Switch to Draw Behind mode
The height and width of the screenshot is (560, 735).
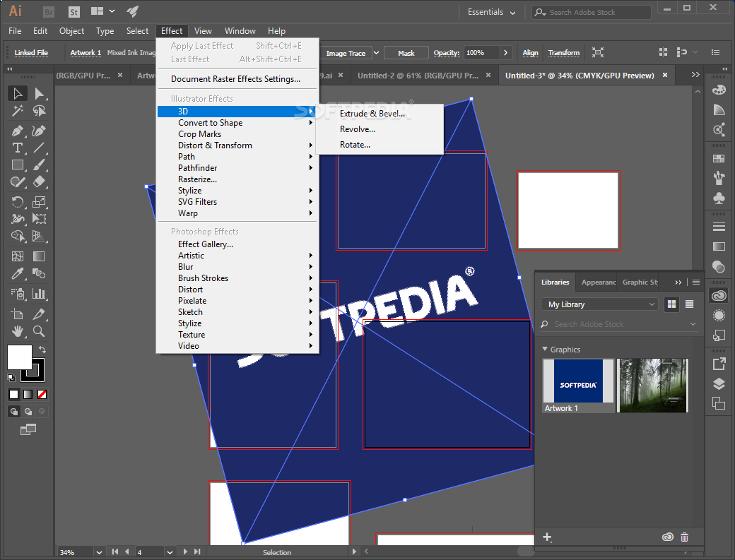(x=28, y=412)
